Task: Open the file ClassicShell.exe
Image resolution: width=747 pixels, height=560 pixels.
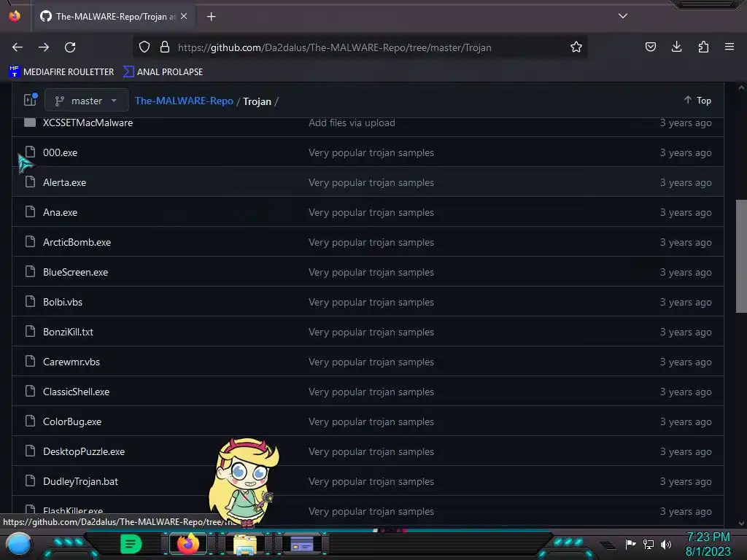Action: pyautogui.click(x=76, y=392)
